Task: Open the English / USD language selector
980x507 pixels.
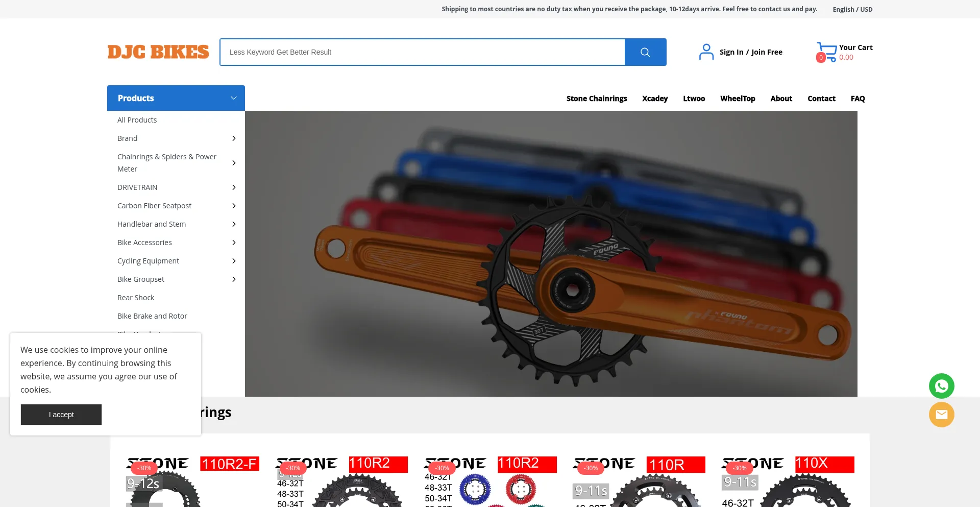Action: tap(852, 9)
